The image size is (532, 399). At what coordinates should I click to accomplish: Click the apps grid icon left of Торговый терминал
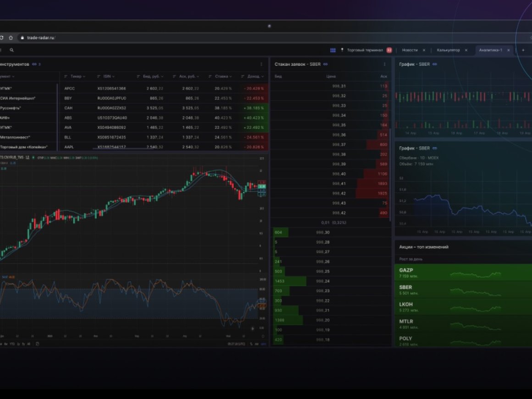coord(332,50)
